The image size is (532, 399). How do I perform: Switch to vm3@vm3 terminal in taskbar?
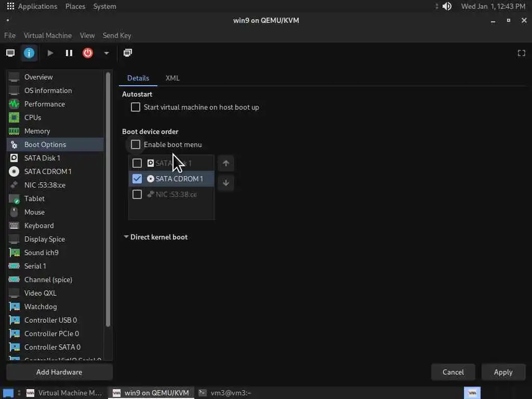224,393
